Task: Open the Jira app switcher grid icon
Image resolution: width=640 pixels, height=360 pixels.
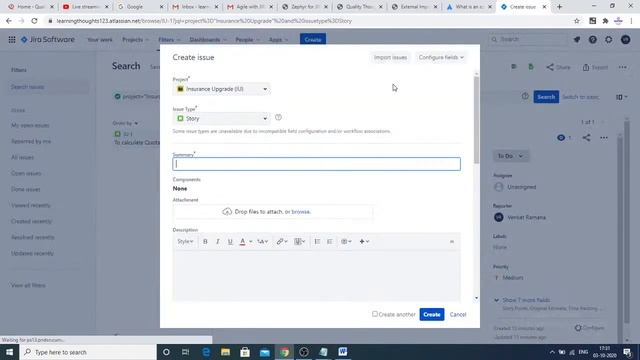Action: (12, 40)
